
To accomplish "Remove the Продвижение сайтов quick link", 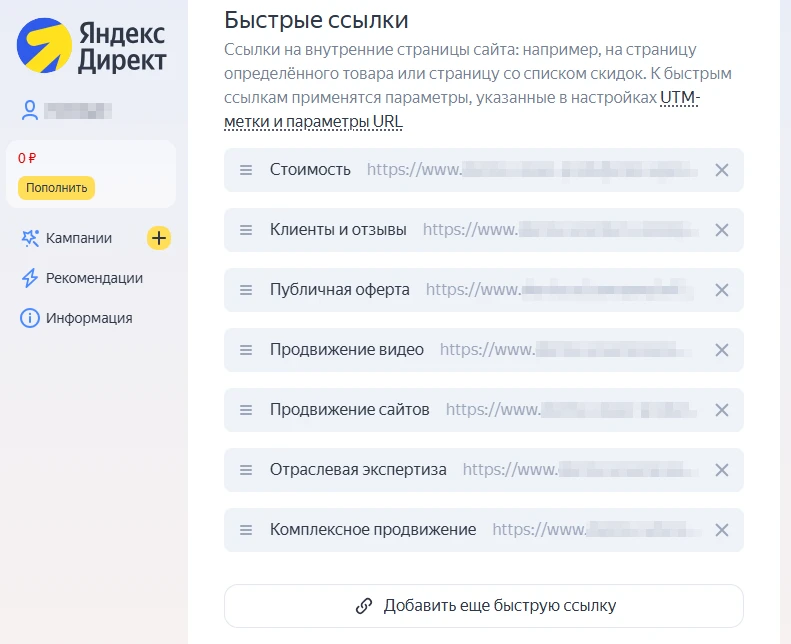I will [722, 410].
